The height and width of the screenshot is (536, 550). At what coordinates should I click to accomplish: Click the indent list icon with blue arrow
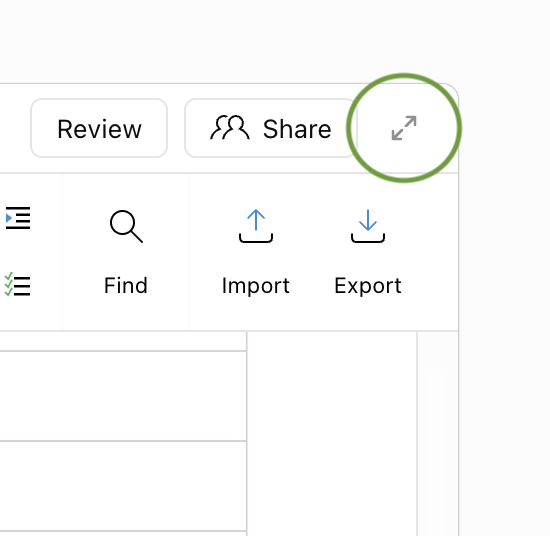coord(18,218)
